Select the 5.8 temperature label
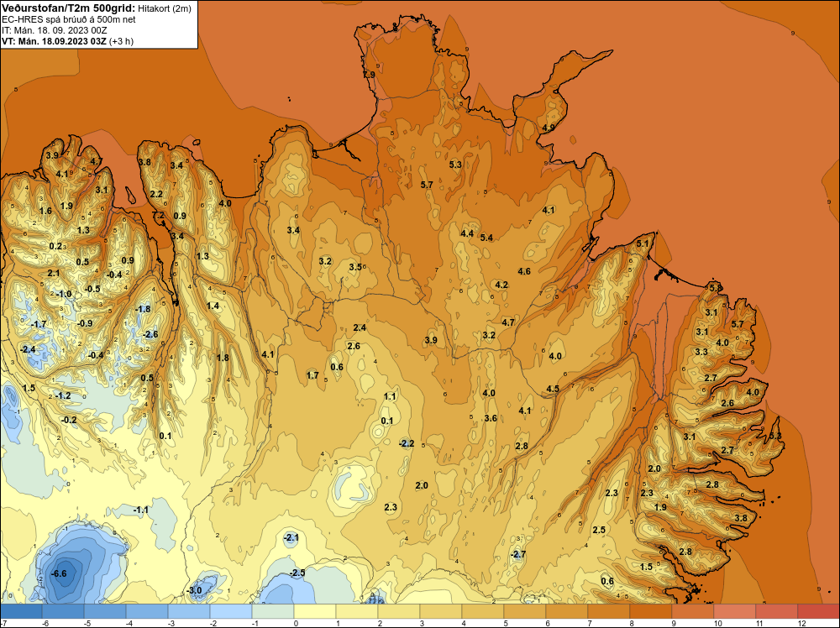This screenshot has width=840, height=628. pyautogui.click(x=715, y=288)
